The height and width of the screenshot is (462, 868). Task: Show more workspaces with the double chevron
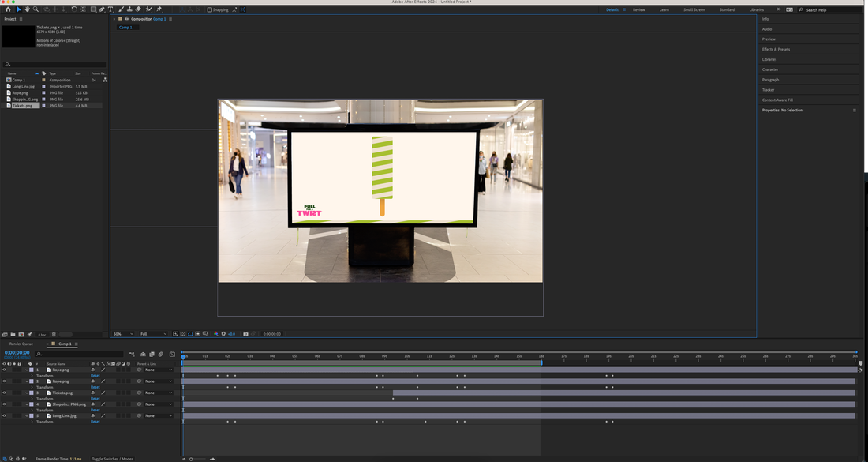(x=779, y=9)
